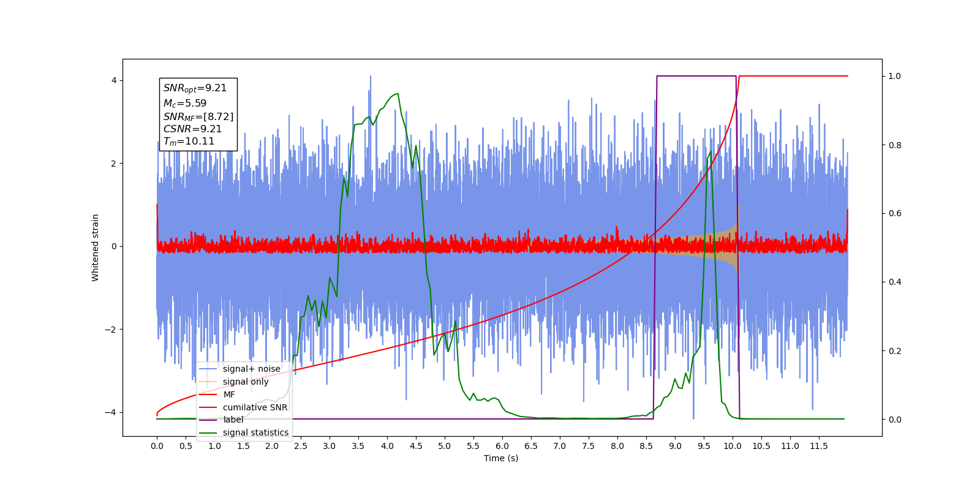Viewport: 980px width, 490px height.
Task: Click the x-axis tick label 7.5
Action: (589, 446)
